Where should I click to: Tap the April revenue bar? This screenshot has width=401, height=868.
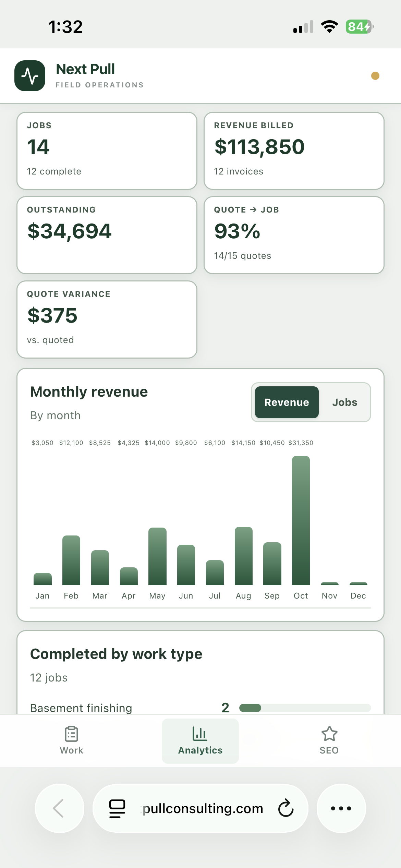coord(129,576)
